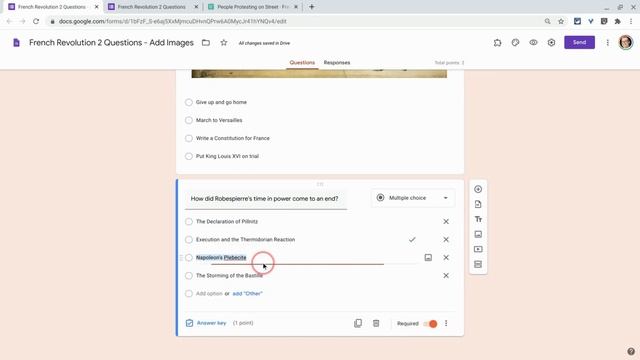
Task: Open question more options next to Required
Action: 446,323
